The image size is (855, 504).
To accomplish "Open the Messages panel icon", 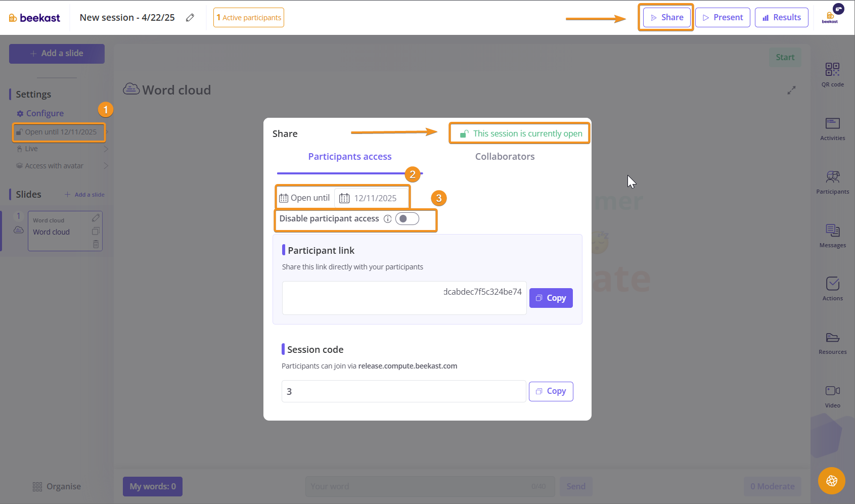I will point(832,236).
